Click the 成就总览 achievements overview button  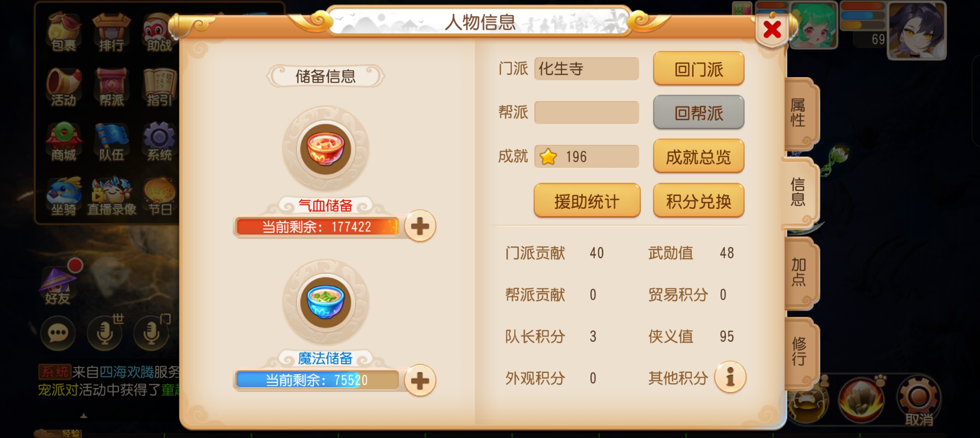(x=699, y=156)
